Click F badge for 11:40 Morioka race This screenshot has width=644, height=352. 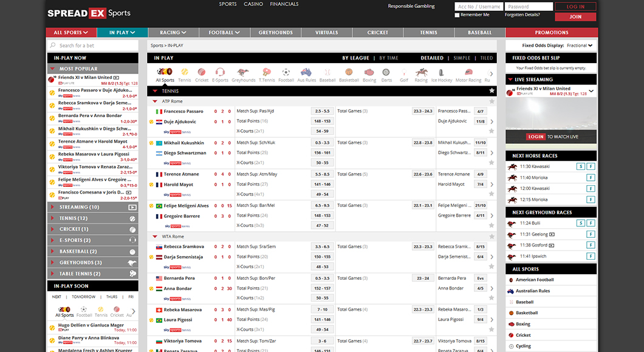tap(591, 178)
